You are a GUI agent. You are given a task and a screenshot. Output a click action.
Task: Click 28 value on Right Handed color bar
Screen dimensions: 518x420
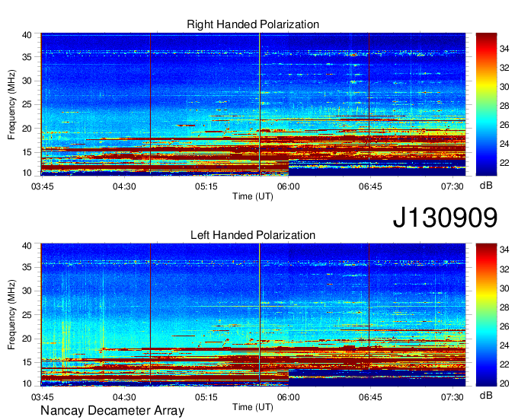point(504,106)
